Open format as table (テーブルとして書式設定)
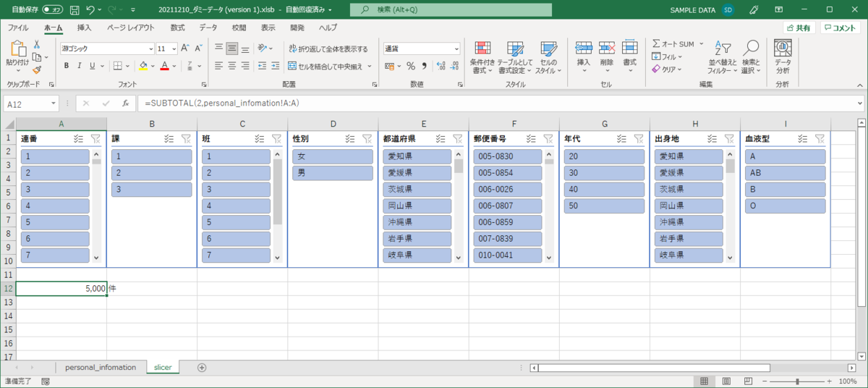 pos(515,57)
